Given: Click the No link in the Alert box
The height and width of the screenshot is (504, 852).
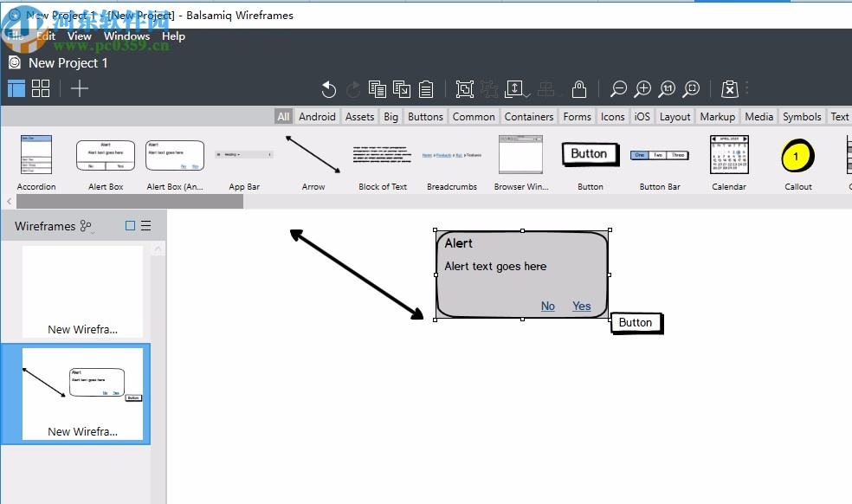Looking at the screenshot, I should point(547,306).
